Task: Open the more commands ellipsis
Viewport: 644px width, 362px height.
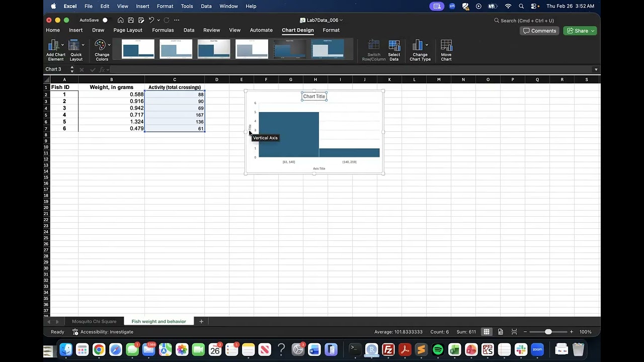Action: click(177, 20)
